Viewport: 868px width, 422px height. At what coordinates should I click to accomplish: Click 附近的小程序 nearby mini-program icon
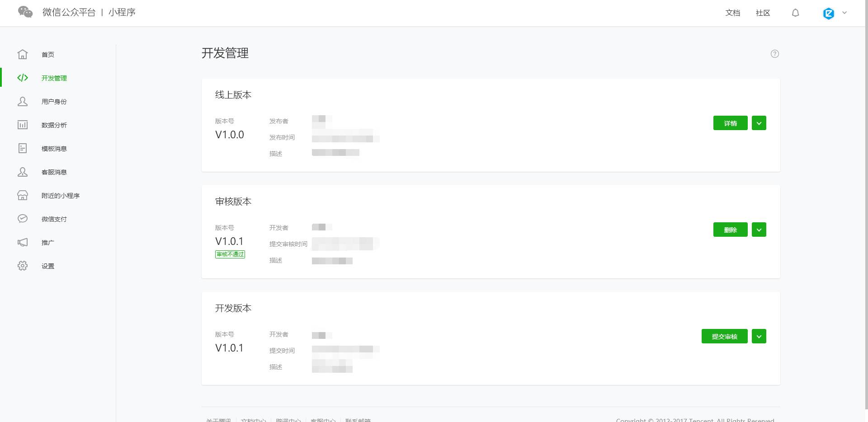23,195
